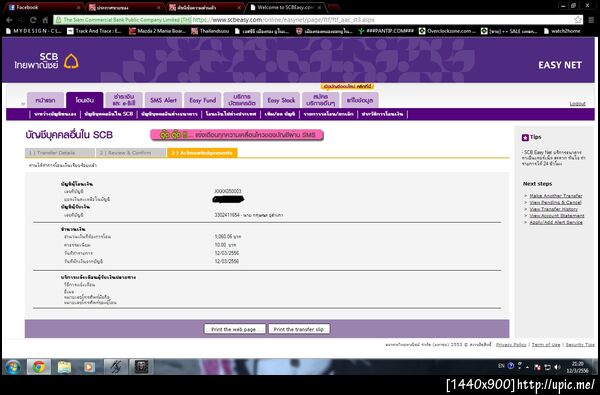Select the active transfer tab left of e-Bill
600x395 pixels.
point(85,100)
